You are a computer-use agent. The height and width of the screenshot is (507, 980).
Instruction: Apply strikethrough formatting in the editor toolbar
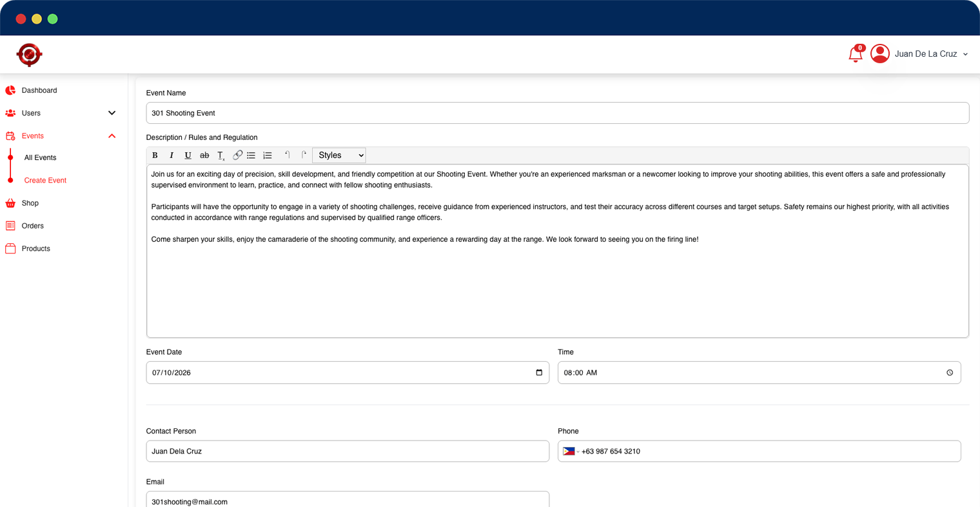tap(204, 155)
